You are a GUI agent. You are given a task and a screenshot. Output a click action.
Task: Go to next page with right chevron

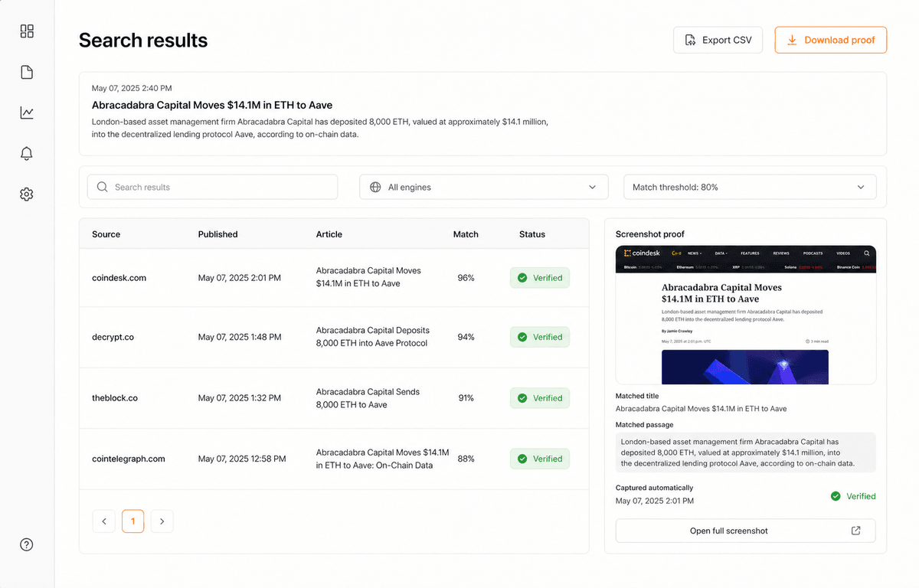pyautogui.click(x=162, y=521)
